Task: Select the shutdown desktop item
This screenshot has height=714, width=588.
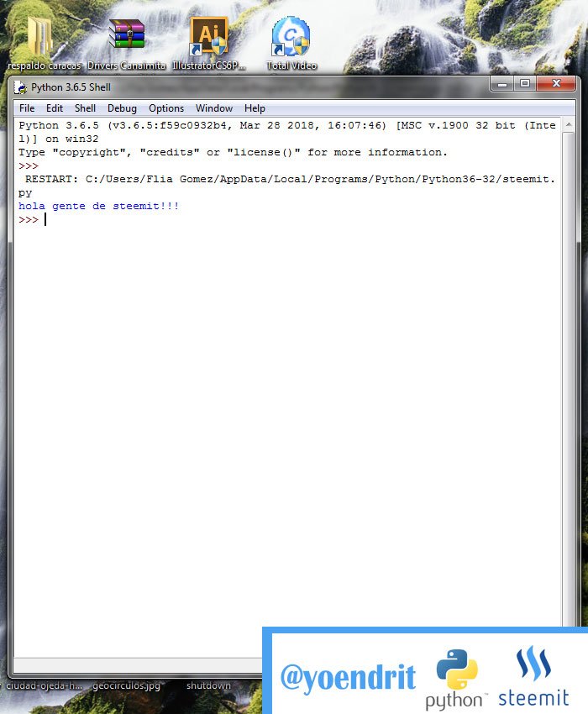Action: tap(208, 685)
